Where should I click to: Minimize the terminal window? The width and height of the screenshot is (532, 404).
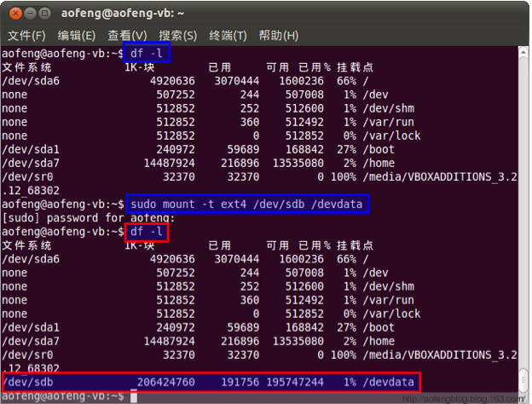[30, 14]
